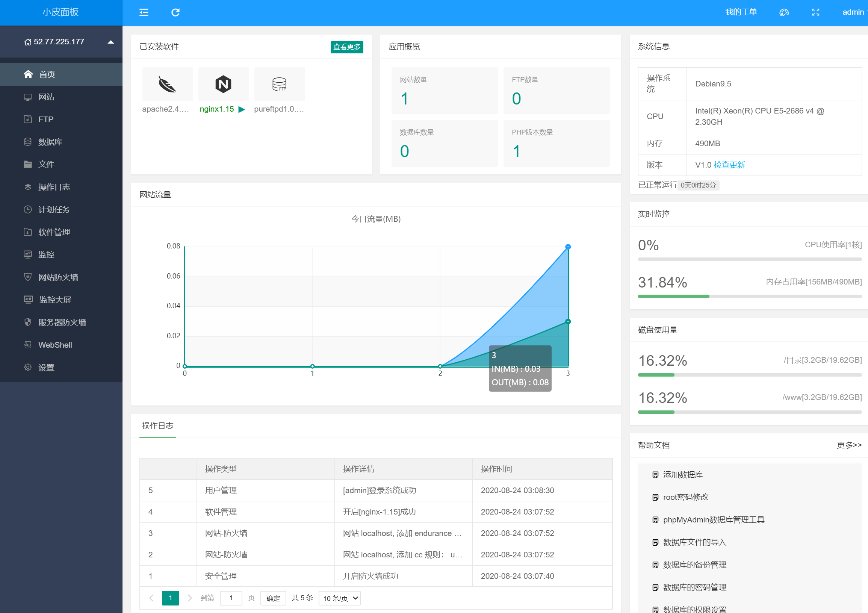Open the admin user menu
Image resolution: width=868 pixels, height=613 pixels.
853,12
